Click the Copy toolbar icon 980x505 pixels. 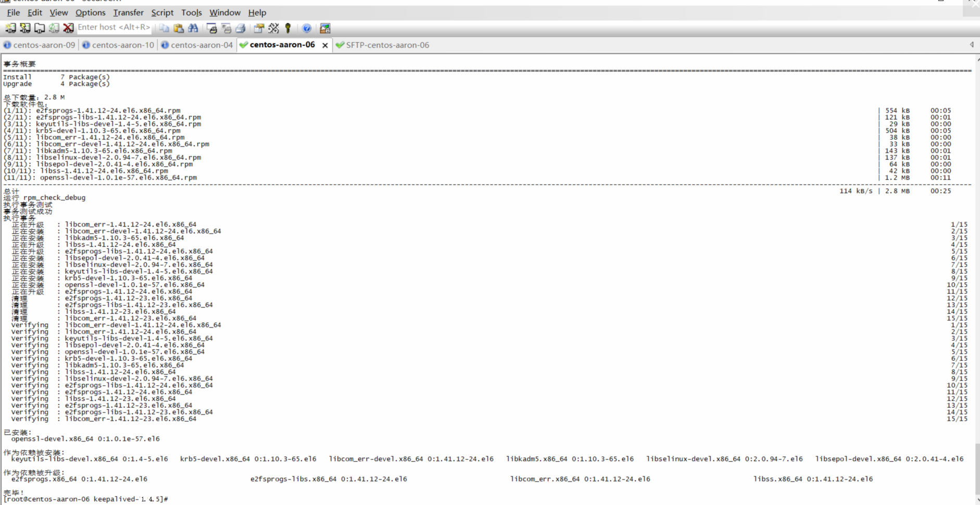pyautogui.click(x=164, y=28)
